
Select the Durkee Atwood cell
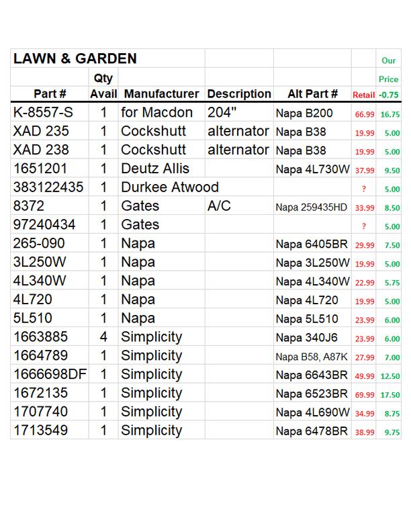tap(170, 187)
